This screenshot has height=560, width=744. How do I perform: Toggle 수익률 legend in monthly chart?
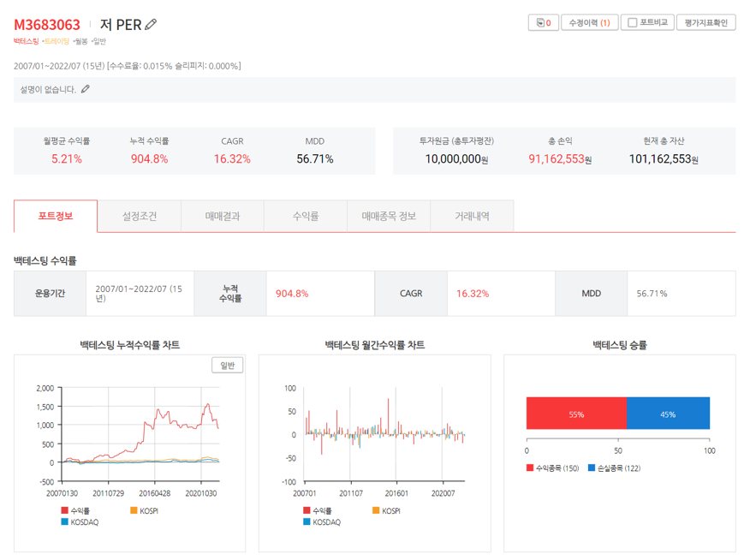[318, 510]
